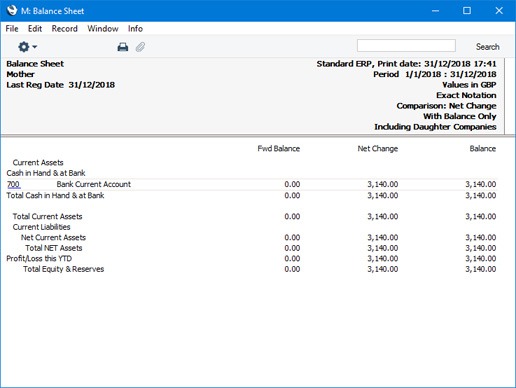
Task: Open the Window menu
Action: pyautogui.click(x=103, y=29)
